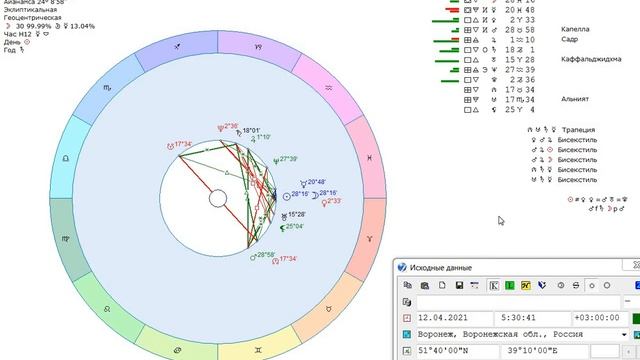640x360 pixels.
Task: Create new blank chart data
Action: click(442, 285)
